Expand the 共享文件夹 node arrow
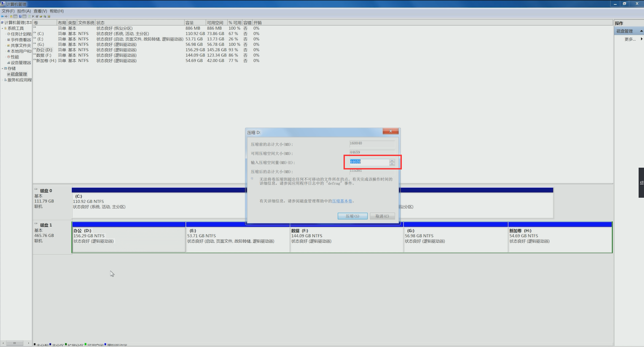 [5, 45]
